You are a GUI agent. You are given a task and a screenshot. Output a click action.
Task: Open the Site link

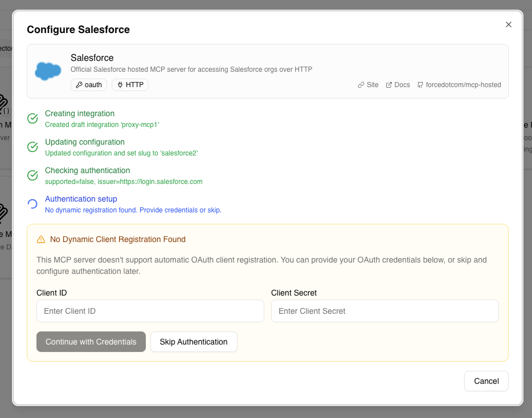368,85
